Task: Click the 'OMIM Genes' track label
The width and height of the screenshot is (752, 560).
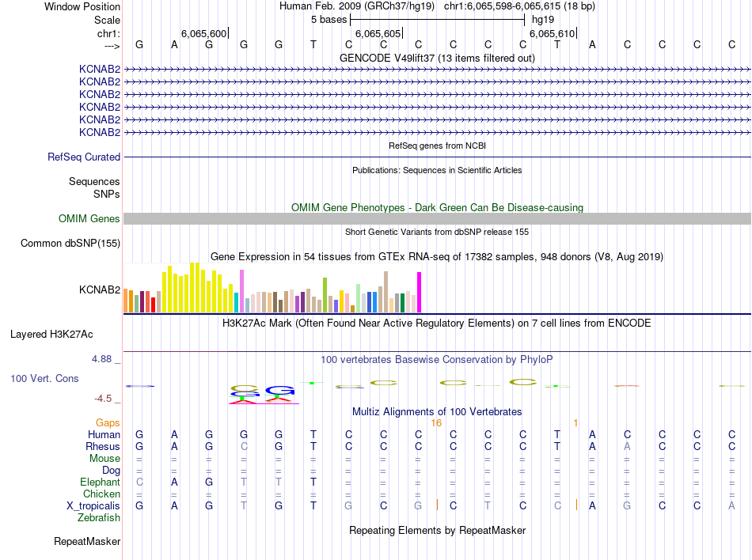Action: coord(89,219)
